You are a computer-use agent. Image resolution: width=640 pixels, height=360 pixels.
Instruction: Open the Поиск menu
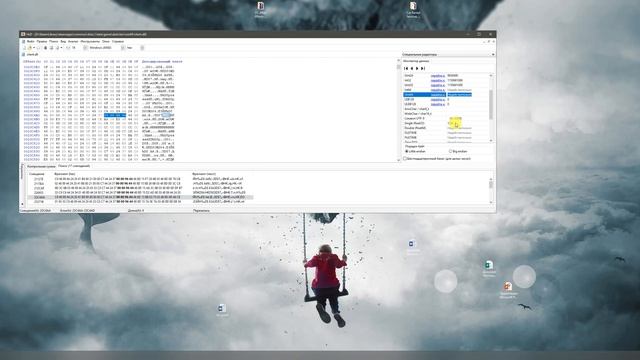coord(53,42)
